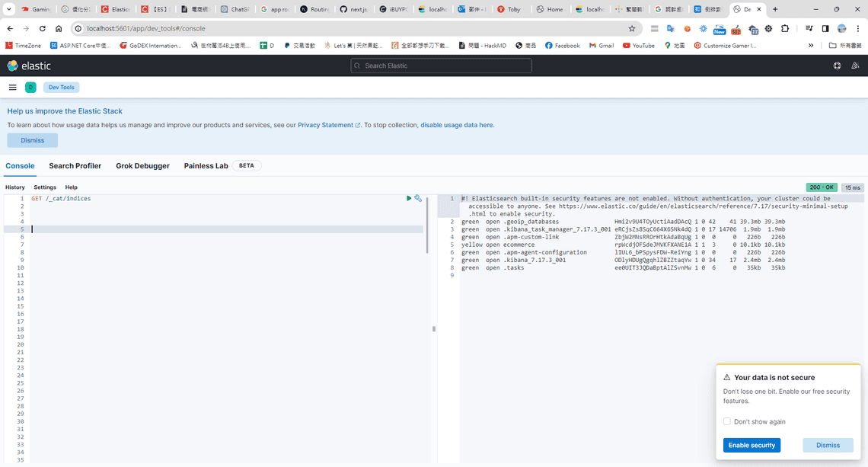Open the help menu icon in header
This screenshot has height=467, width=868.
point(837,66)
